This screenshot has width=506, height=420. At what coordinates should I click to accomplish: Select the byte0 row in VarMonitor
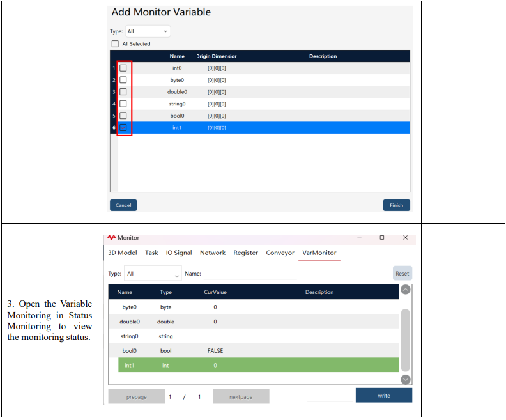point(254,307)
